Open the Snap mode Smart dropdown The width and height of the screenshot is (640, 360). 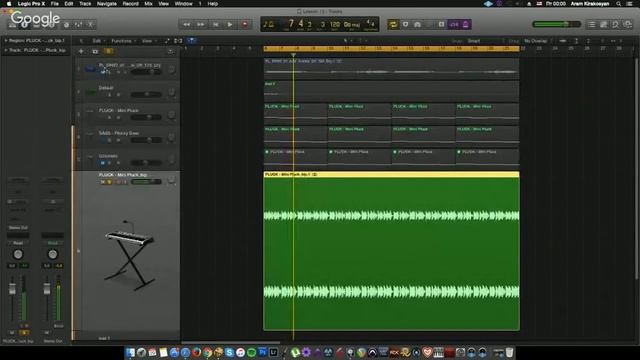484,41
